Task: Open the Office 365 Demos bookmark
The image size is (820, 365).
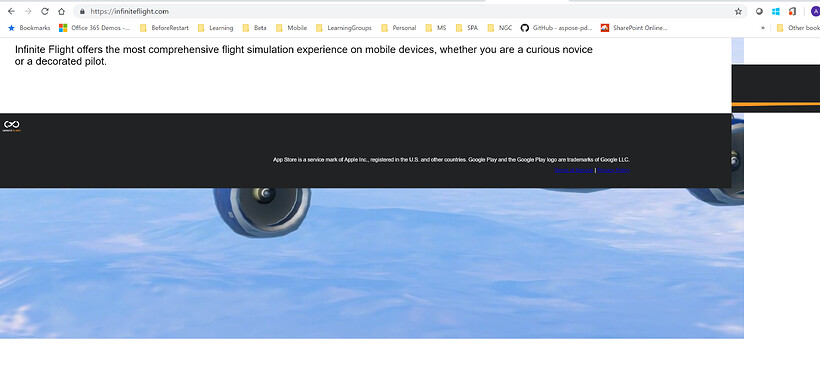Action: coord(94,28)
